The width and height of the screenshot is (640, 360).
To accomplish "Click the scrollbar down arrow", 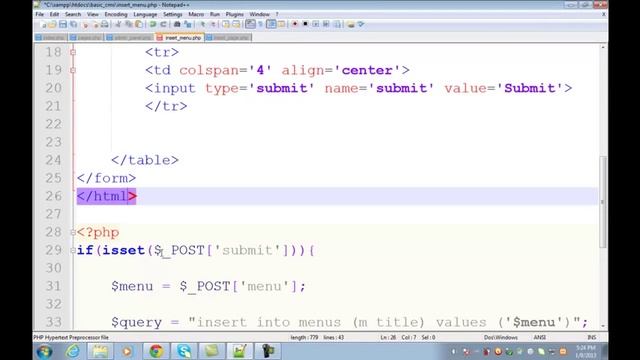I will (x=603, y=326).
